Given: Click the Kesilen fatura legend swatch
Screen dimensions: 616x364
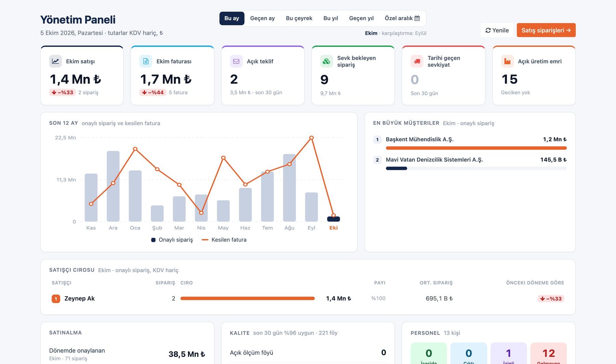Looking at the screenshot, I should (x=205, y=240).
